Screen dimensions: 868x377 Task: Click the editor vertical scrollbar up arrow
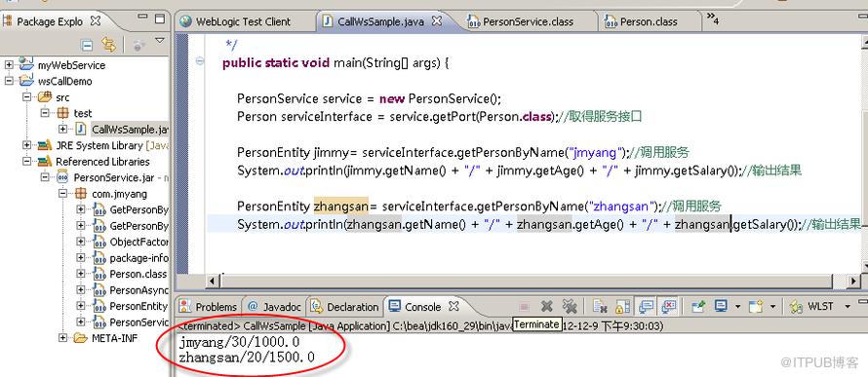tap(864, 44)
